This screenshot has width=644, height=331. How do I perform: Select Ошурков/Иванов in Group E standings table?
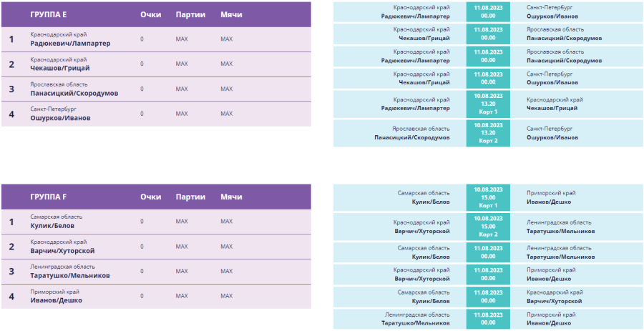tap(60, 118)
